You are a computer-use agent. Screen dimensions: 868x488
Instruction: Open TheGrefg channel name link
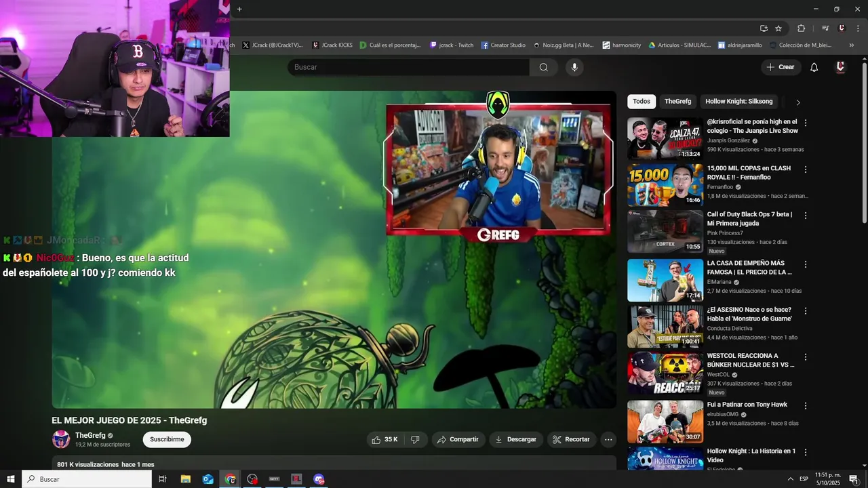90,435
